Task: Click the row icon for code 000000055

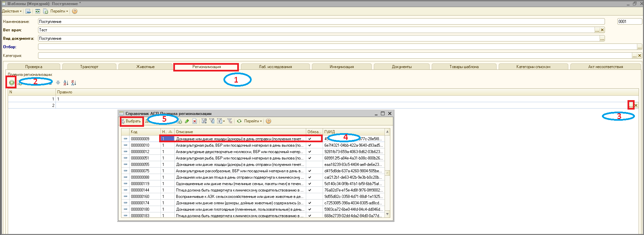Action: tap(126, 165)
